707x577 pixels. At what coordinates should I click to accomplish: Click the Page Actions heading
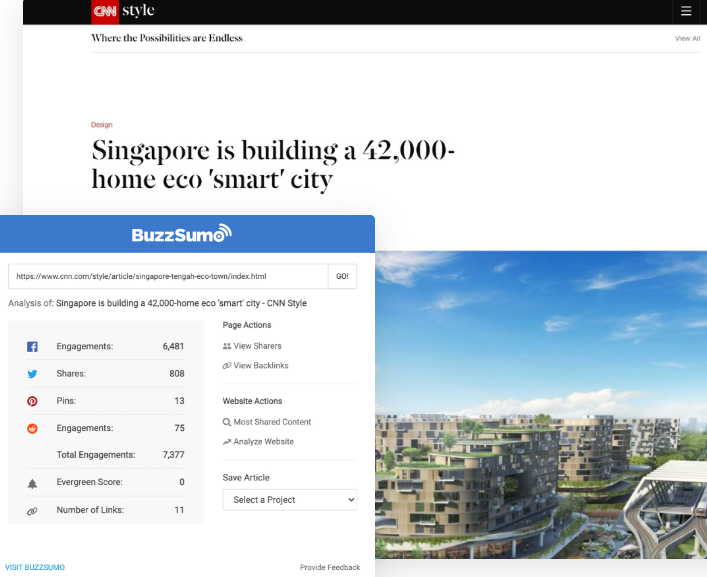click(247, 325)
